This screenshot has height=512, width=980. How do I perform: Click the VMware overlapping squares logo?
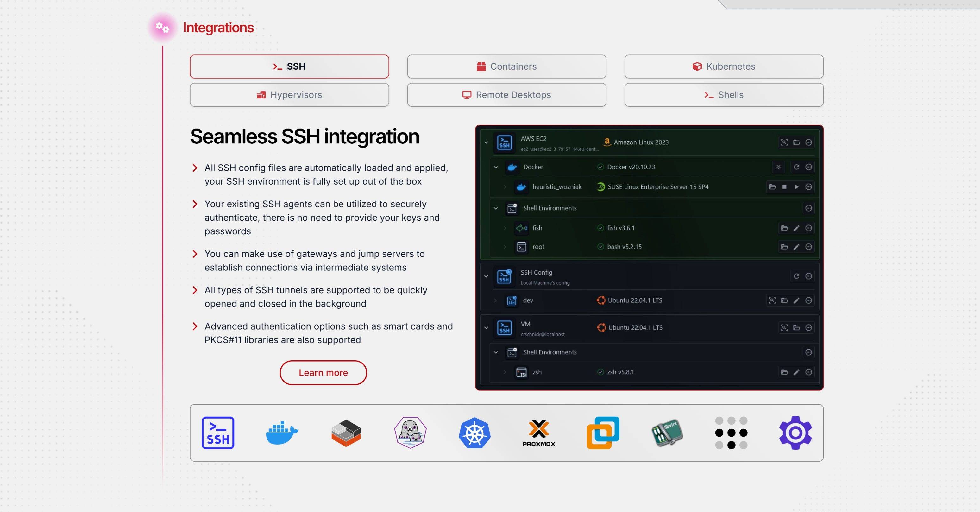[603, 433]
